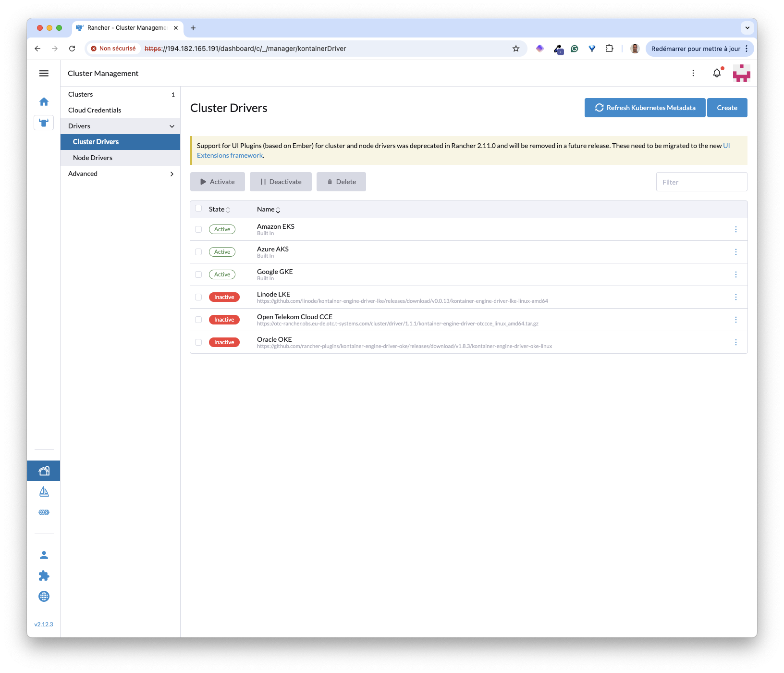Image resolution: width=784 pixels, height=673 pixels.
Task: Click inside the Filter search field
Action: [x=701, y=182]
